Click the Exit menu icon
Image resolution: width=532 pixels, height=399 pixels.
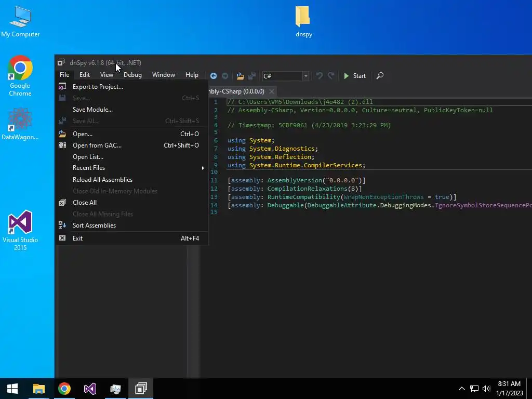[62, 238]
